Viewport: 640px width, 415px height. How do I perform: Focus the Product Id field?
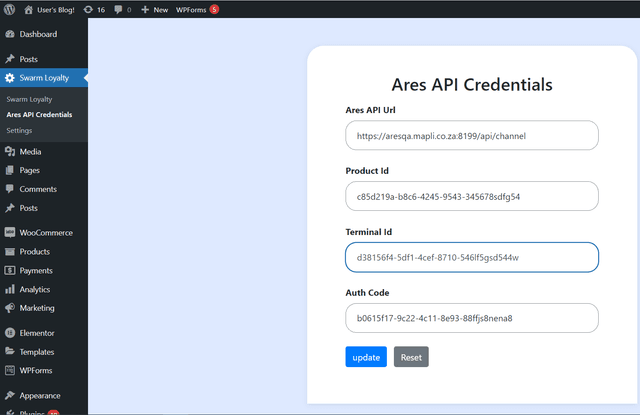[472, 196]
